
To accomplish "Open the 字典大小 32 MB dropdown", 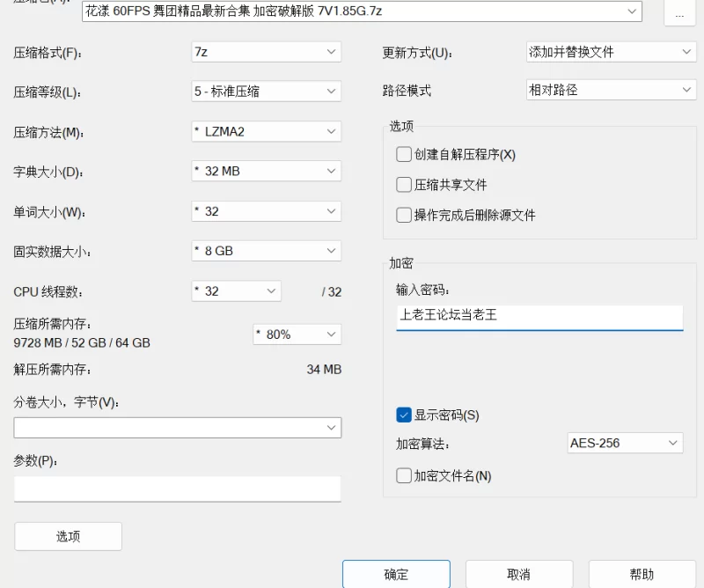I will [x=267, y=171].
